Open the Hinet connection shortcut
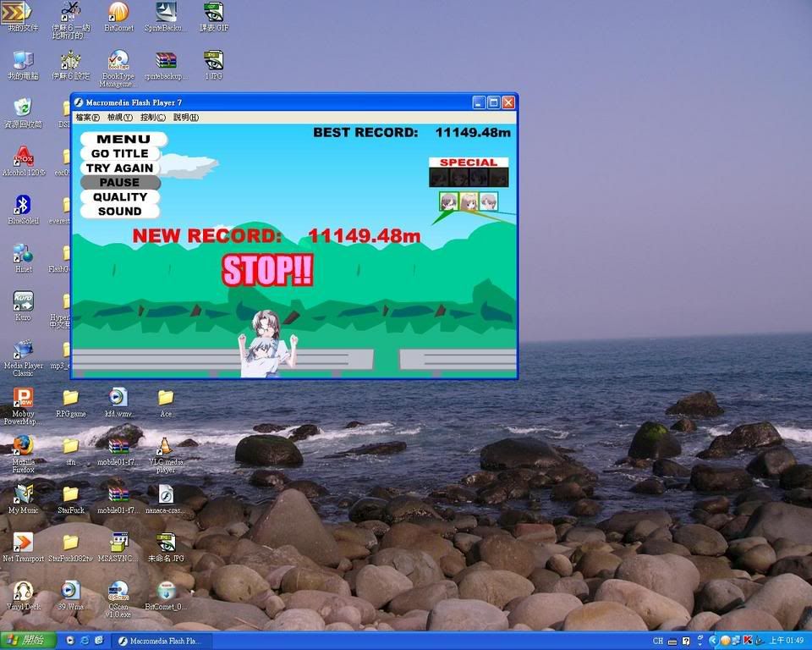 24,257
